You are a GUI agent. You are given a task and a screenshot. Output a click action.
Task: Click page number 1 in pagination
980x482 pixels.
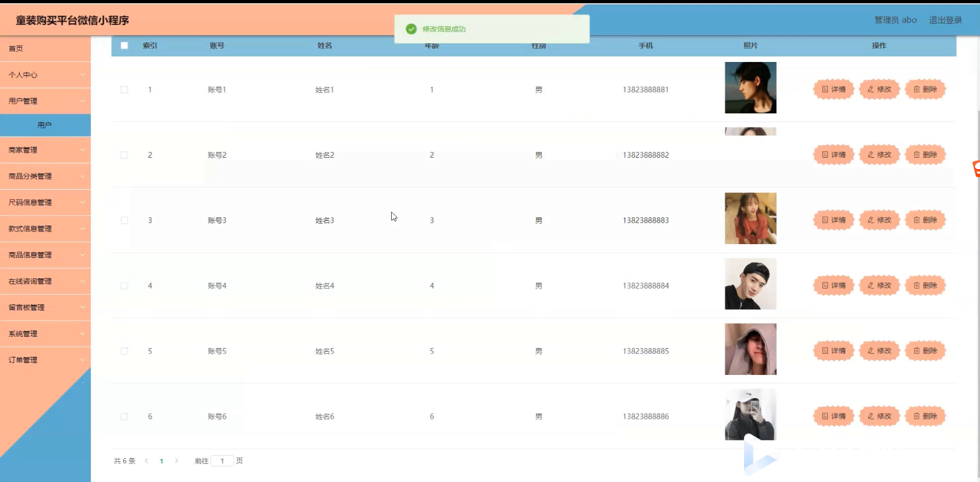161,461
